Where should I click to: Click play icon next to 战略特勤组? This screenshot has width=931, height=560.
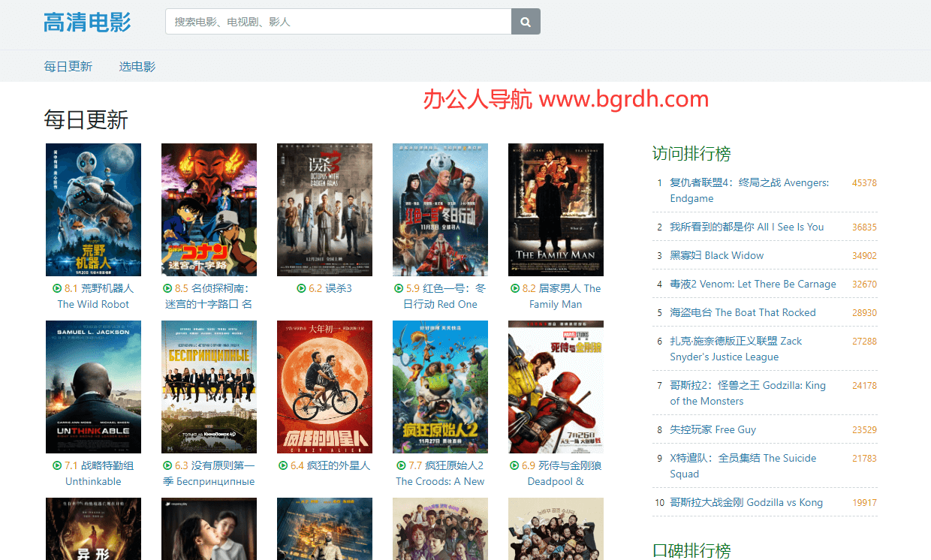[x=57, y=465]
